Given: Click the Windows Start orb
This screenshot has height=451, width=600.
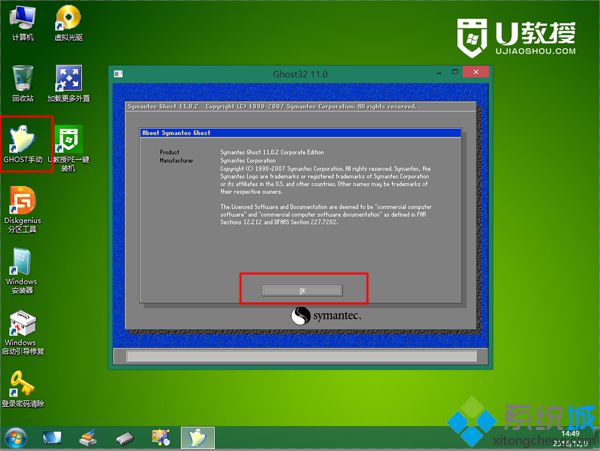Looking at the screenshot, I should pyautogui.click(x=16, y=438).
